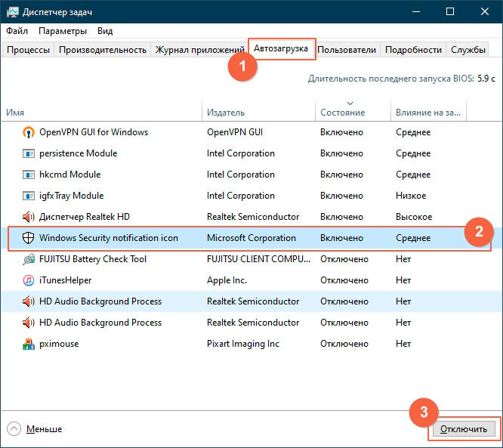Click the Высокое impact value

point(414,217)
